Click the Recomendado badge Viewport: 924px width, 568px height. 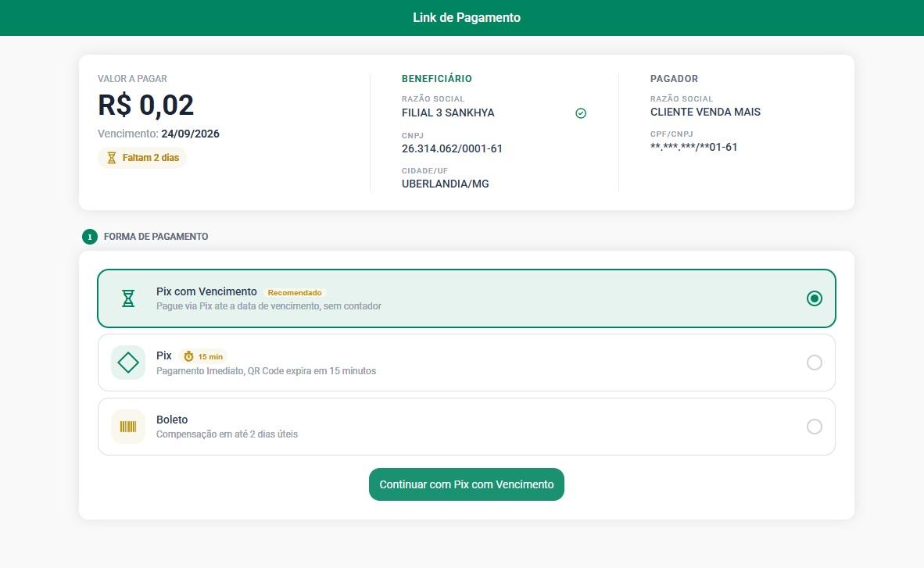[295, 293]
